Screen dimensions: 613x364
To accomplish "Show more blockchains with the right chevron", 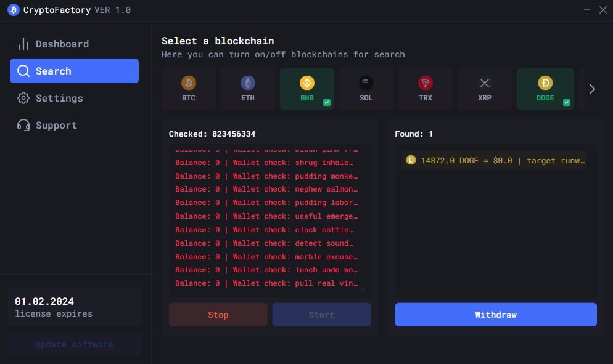I will coord(592,89).
